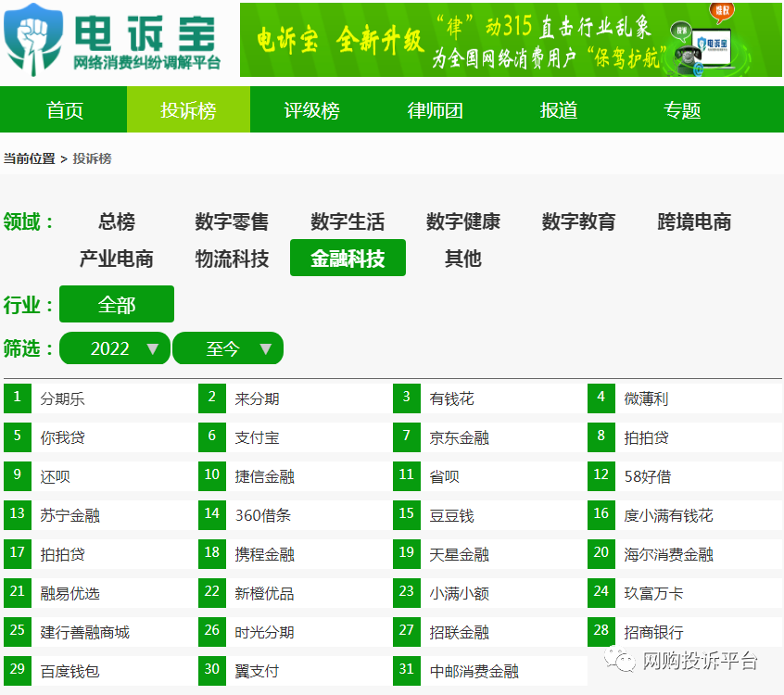
Task: Open the 专题 nav tab
Action: 682,110
